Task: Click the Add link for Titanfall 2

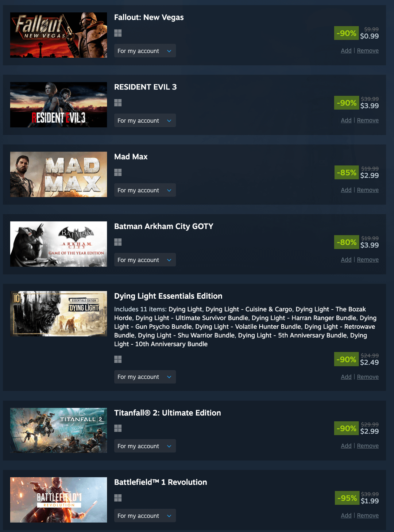Action: pos(346,446)
